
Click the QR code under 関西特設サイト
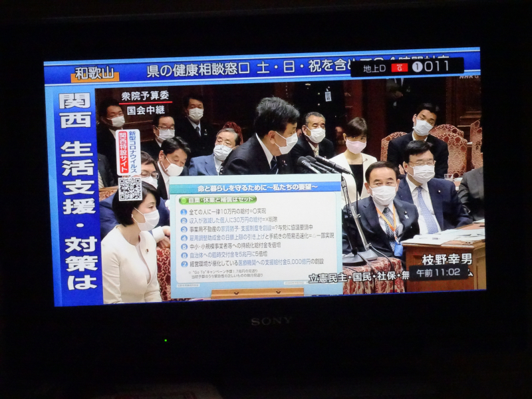click(130, 189)
